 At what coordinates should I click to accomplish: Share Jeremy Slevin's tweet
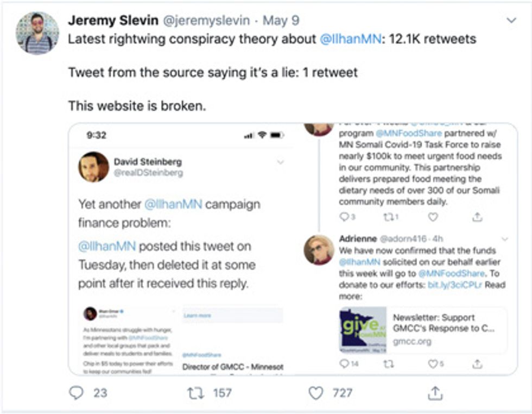click(x=435, y=393)
